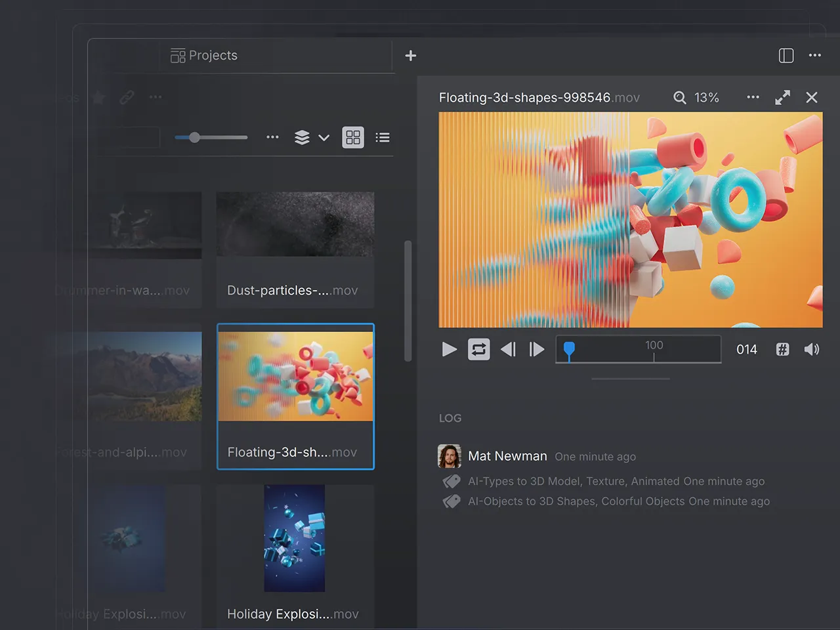
Task: Step back one frame
Action: click(509, 349)
